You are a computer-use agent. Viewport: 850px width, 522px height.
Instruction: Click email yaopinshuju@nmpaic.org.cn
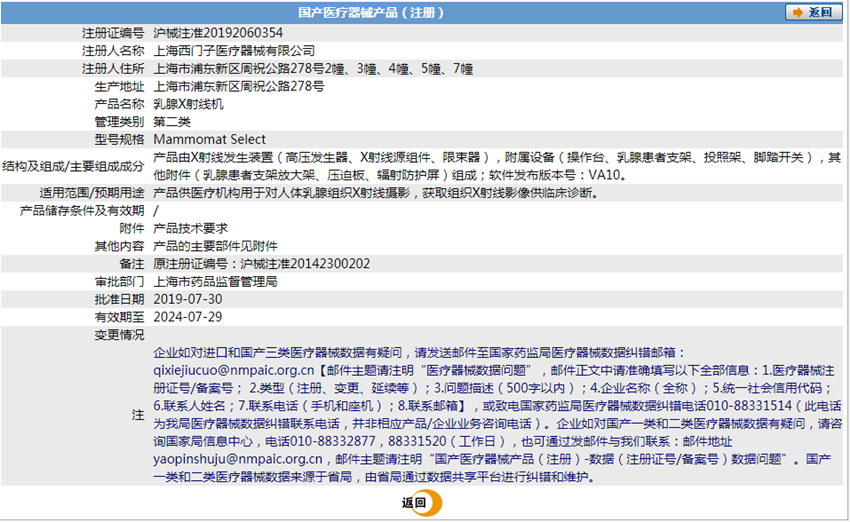(238, 459)
